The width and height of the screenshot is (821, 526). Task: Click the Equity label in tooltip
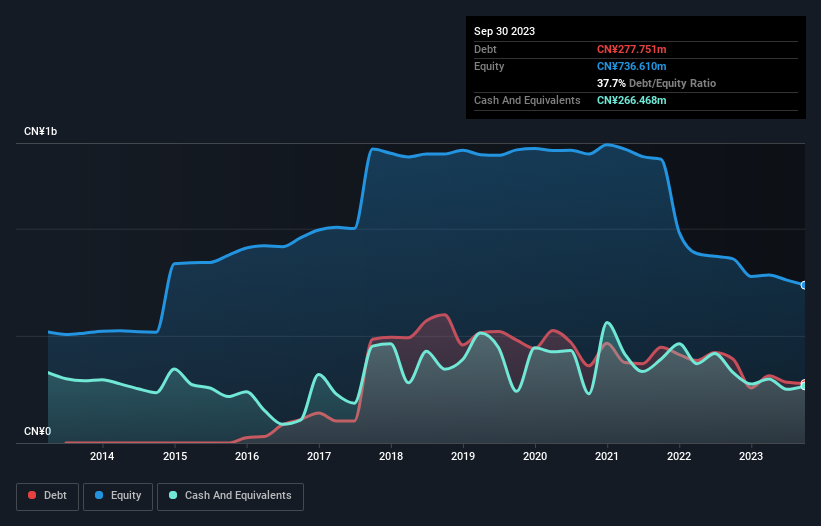click(x=489, y=66)
